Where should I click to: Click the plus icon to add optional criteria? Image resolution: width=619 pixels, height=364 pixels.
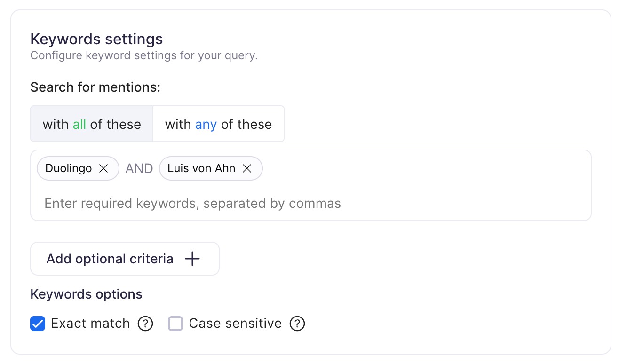[x=192, y=259]
